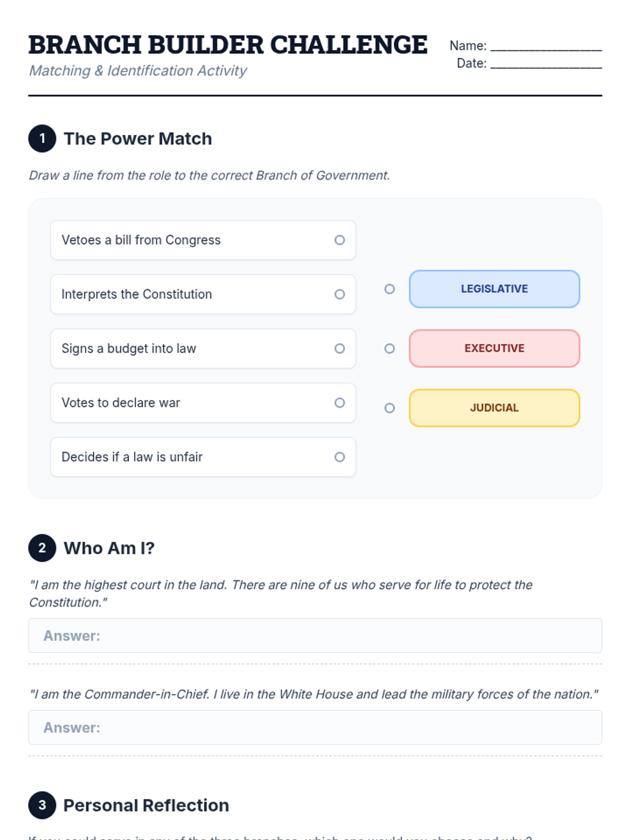
Task: Click the red Executive branch box
Action: click(x=494, y=349)
